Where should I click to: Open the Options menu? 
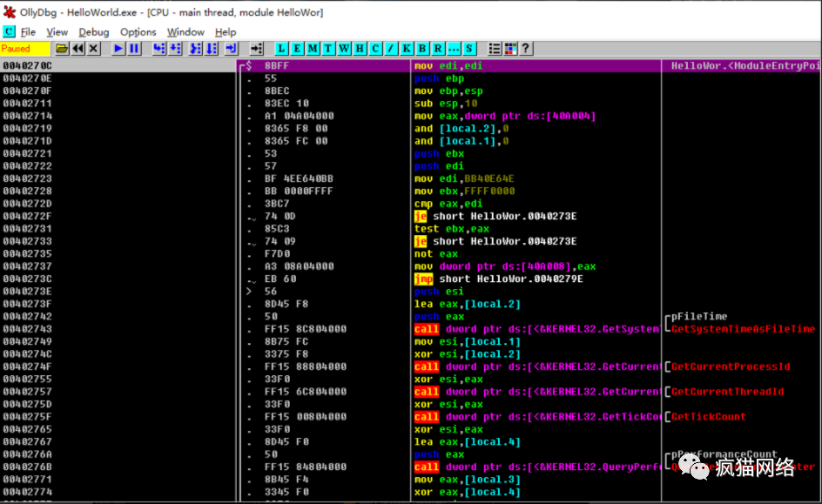(x=138, y=32)
